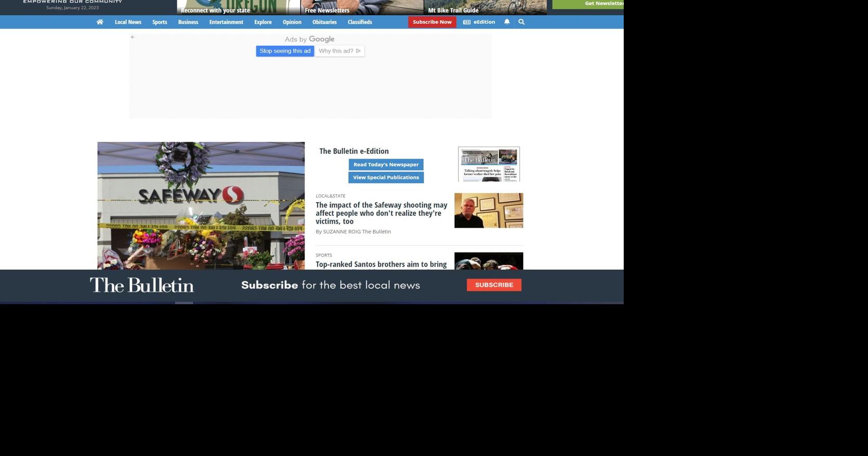868x456 pixels.
Task: Open The Bulletin e-Edition front page thumbnail
Action: point(489,164)
